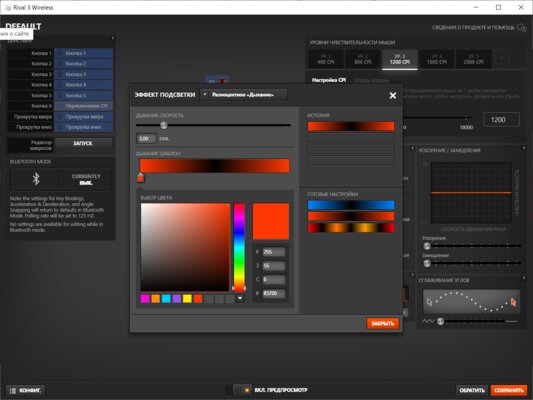Toggle the Bluetooth CURRENTLY ВЫК. switch
Screen dimensions: 533x400
coord(86,179)
